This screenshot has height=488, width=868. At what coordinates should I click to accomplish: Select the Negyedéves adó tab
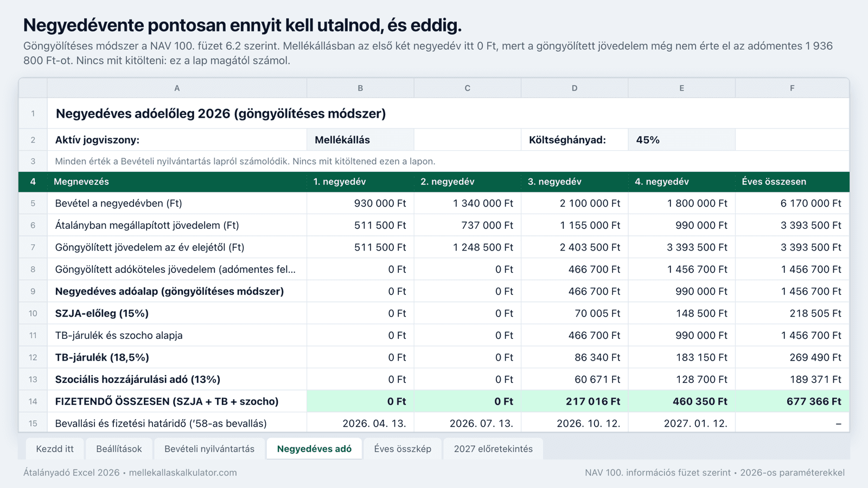(x=314, y=448)
